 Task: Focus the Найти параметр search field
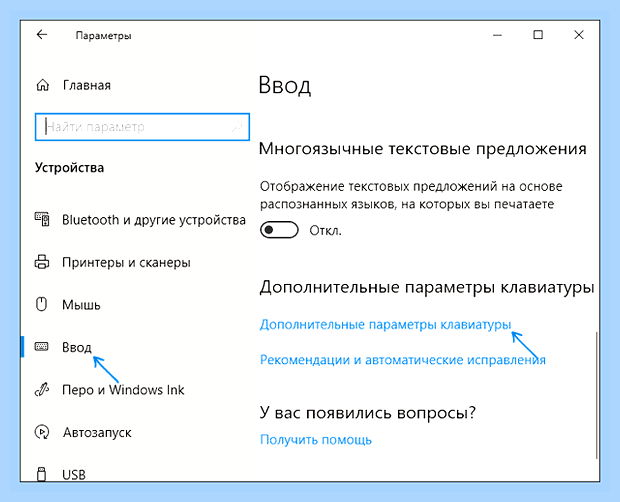pyautogui.click(x=142, y=127)
